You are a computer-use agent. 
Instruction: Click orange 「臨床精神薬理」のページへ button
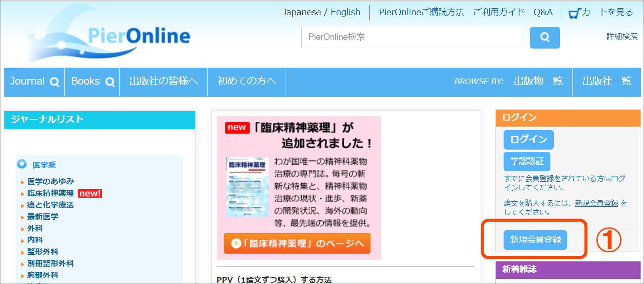tap(297, 243)
